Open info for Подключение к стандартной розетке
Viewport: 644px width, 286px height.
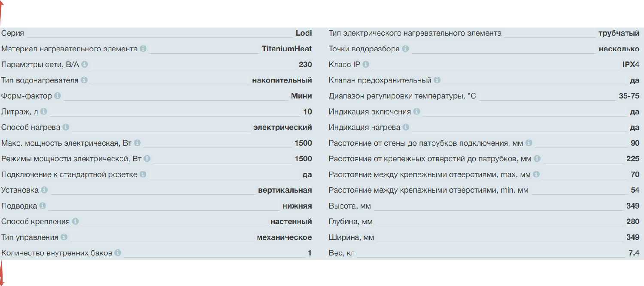click(x=143, y=175)
